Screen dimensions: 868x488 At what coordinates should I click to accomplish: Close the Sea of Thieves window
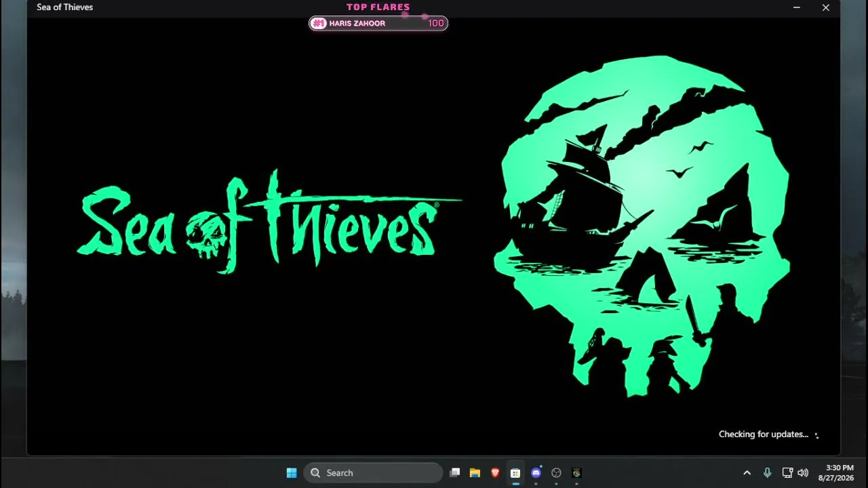(826, 7)
